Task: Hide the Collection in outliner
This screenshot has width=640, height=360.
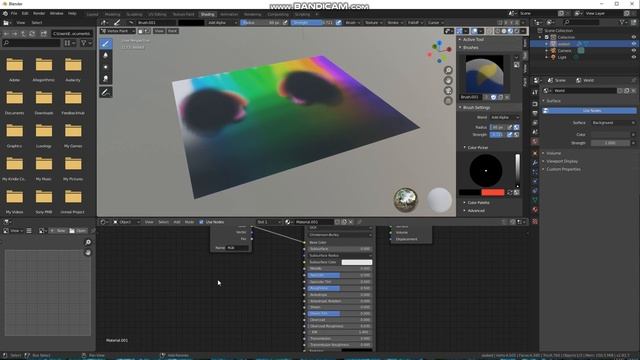Action: pyautogui.click(x=634, y=37)
